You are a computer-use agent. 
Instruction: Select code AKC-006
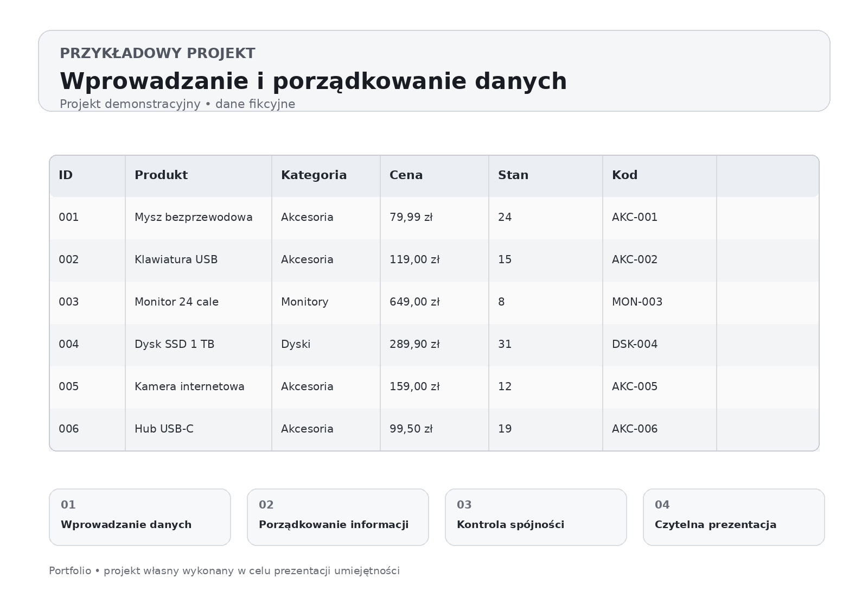point(635,429)
